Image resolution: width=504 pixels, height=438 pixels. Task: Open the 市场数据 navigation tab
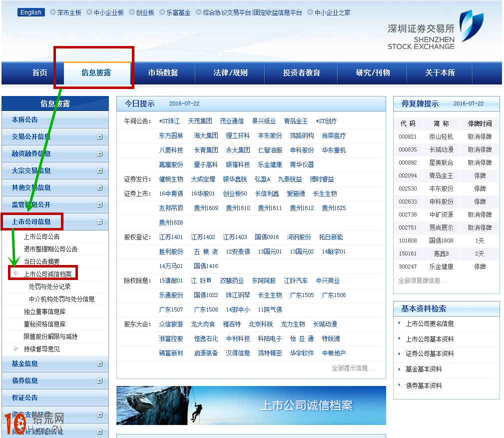coord(163,72)
